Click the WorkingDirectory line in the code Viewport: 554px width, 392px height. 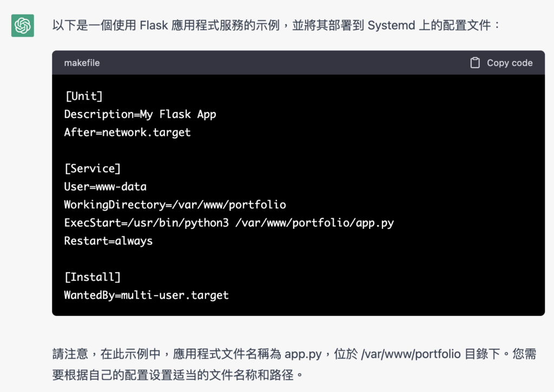coord(175,205)
